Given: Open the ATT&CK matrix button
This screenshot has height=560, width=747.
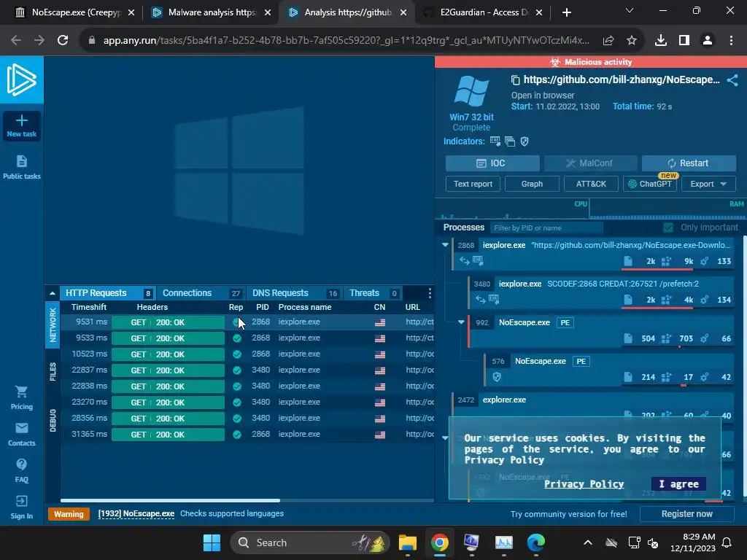Looking at the screenshot, I should (x=591, y=184).
